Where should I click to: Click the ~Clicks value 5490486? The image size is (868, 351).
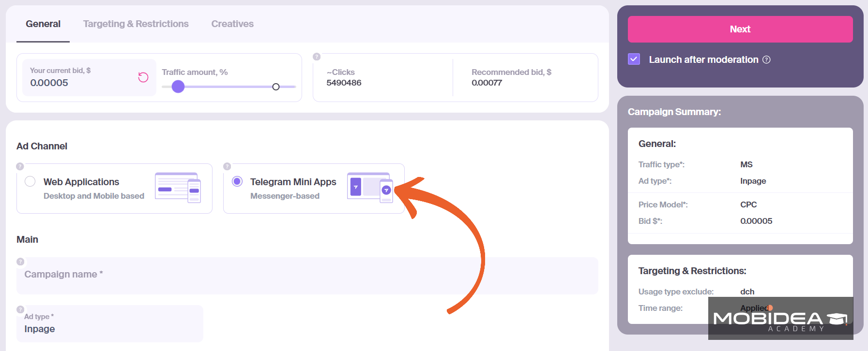coord(344,83)
